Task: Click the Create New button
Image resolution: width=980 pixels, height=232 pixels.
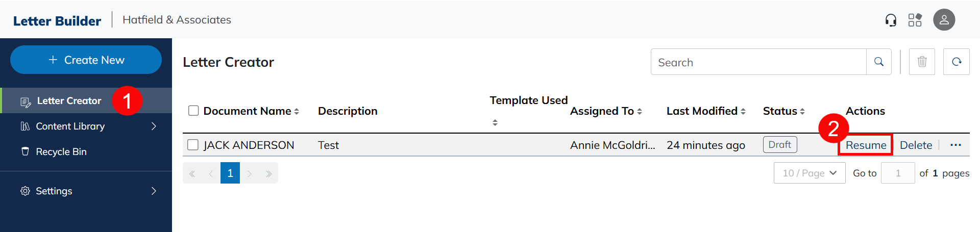Action: pyautogui.click(x=86, y=60)
